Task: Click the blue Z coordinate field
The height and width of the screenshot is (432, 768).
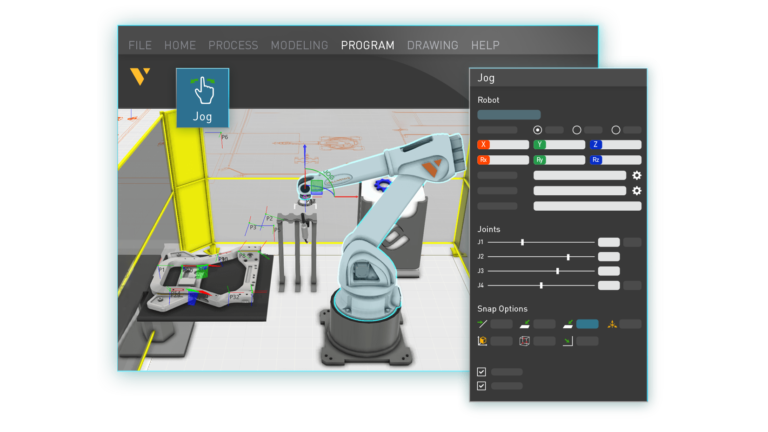Action: click(x=616, y=144)
